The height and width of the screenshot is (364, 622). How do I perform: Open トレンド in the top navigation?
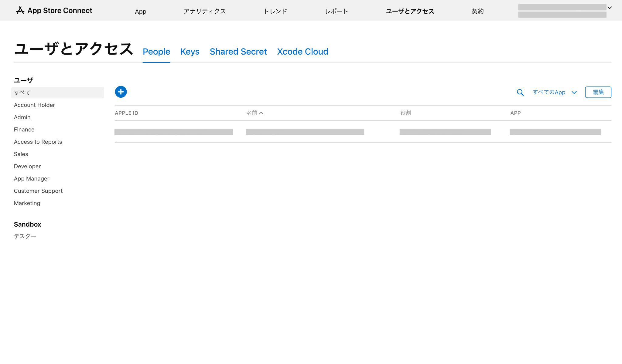point(275,11)
